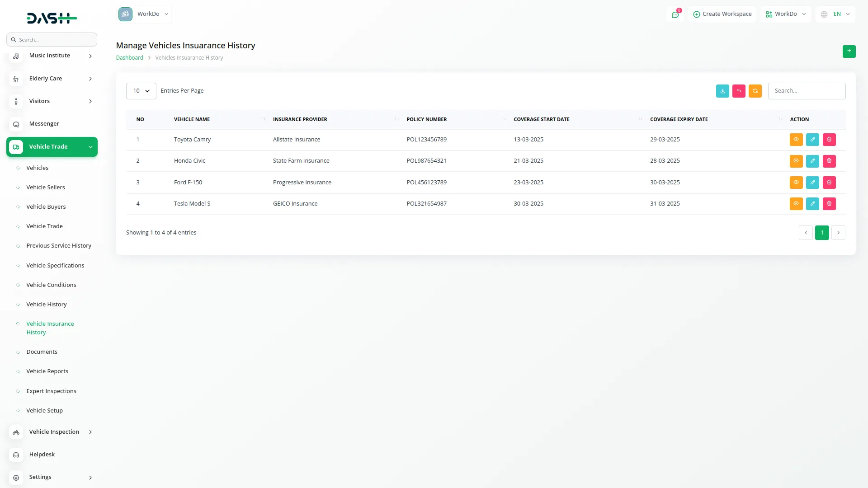Click the green add insurance history button
The height and width of the screenshot is (488, 868).
[x=849, y=51]
